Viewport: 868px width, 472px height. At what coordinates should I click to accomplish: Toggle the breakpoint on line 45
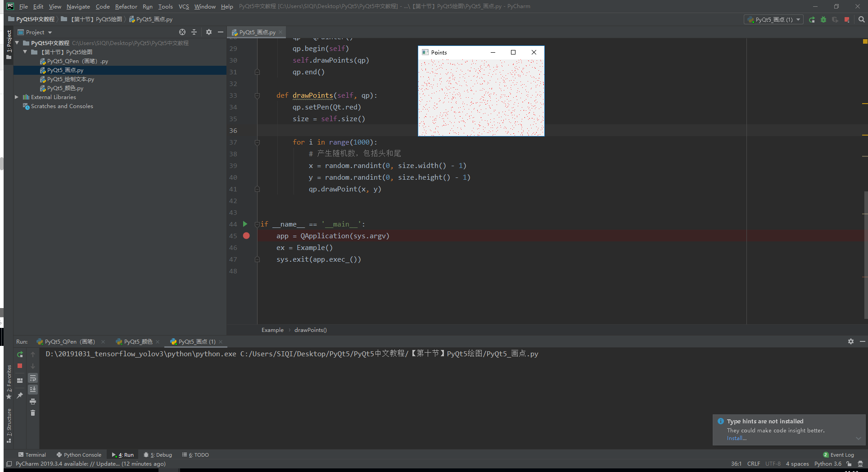tap(246, 236)
